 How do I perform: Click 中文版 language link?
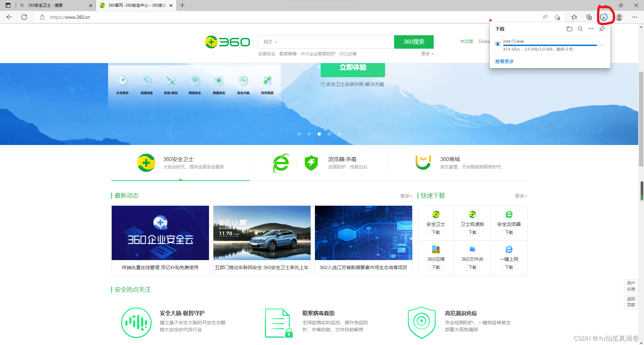point(467,42)
